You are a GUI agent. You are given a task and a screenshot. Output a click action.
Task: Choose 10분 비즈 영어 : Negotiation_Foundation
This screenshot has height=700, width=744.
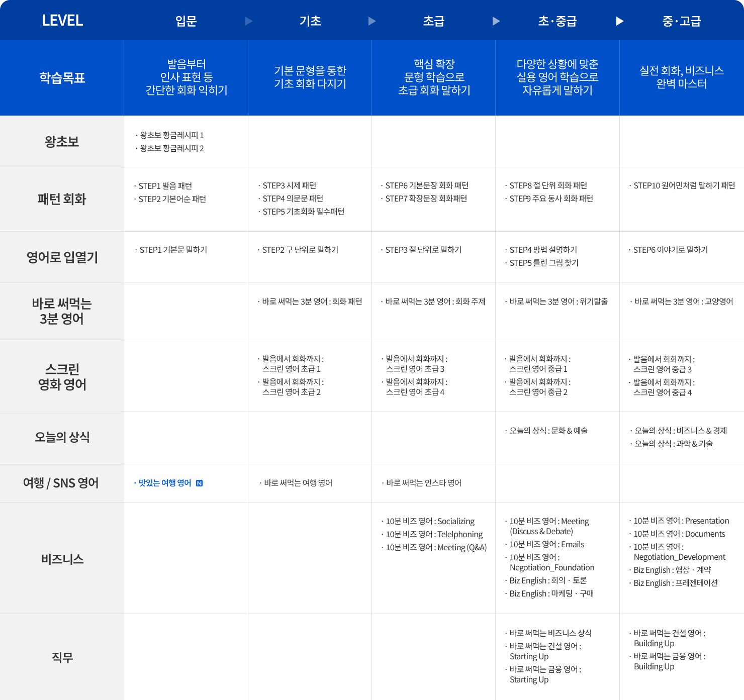pos(552,563)
